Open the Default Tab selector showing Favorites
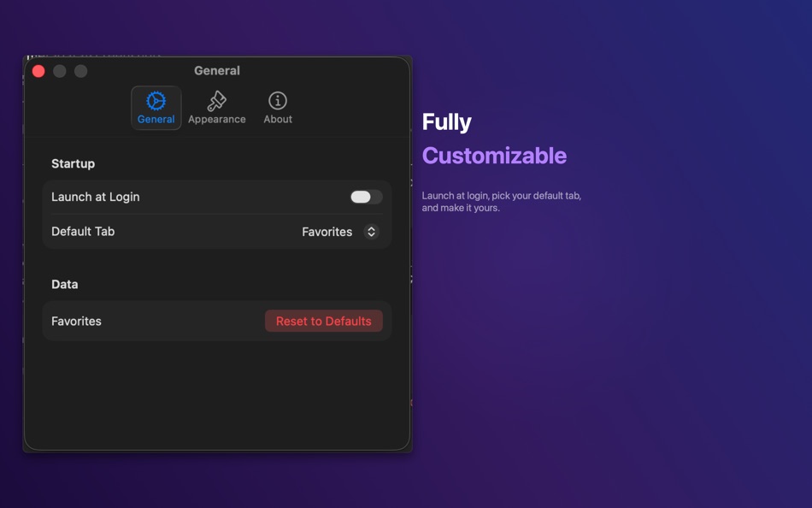The image size is (812, 508). 338,231
